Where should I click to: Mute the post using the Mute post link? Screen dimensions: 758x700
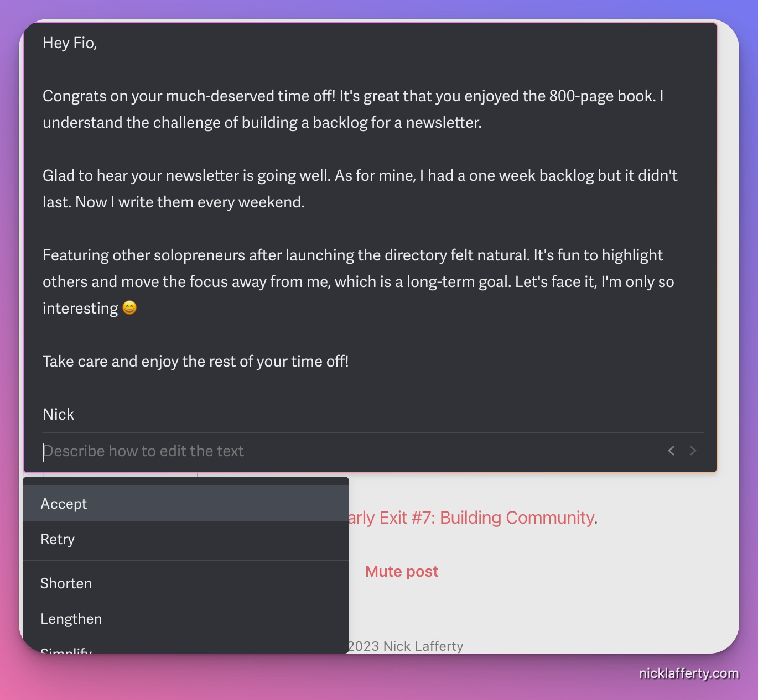(x=401, y=571)
